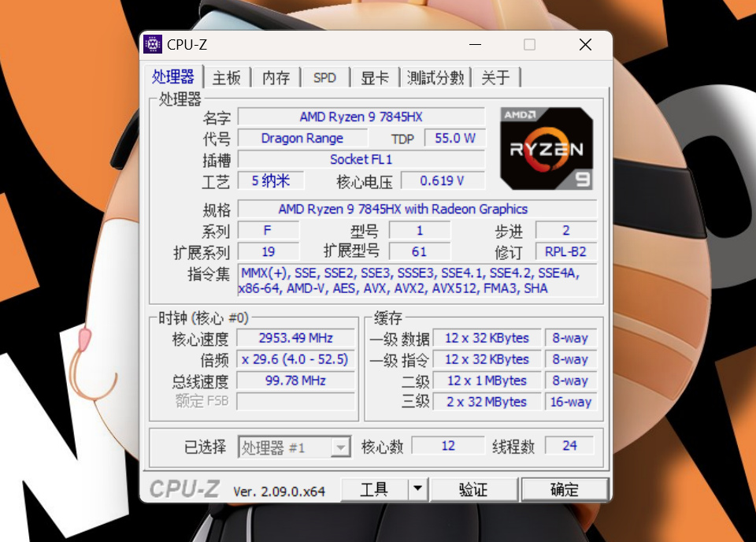Click the 工具 button

tap(375, 489)
